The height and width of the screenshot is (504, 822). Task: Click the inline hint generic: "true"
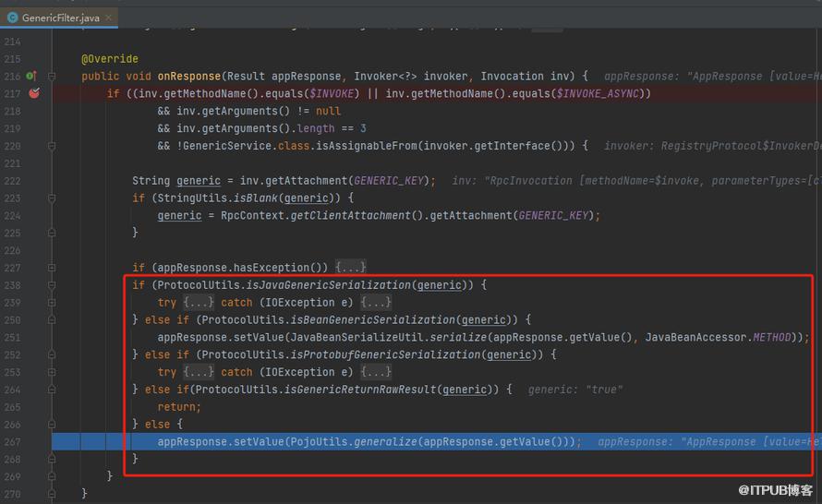click(575, 390)
